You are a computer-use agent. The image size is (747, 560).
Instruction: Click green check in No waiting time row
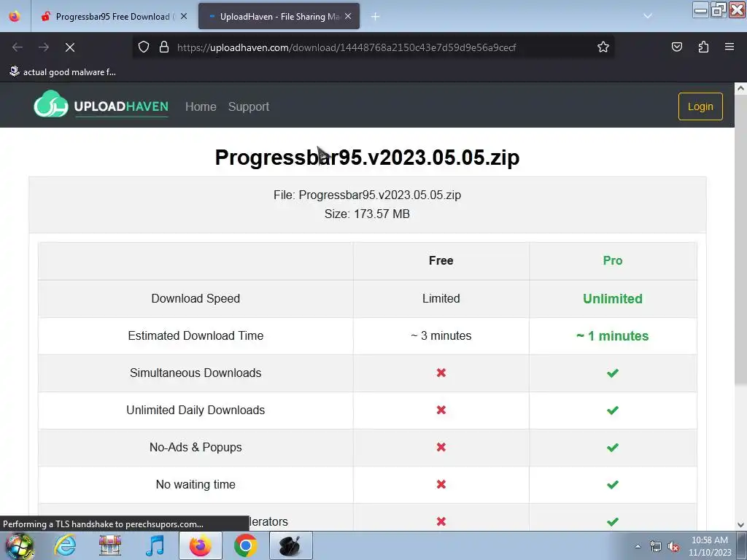(613, 484)
